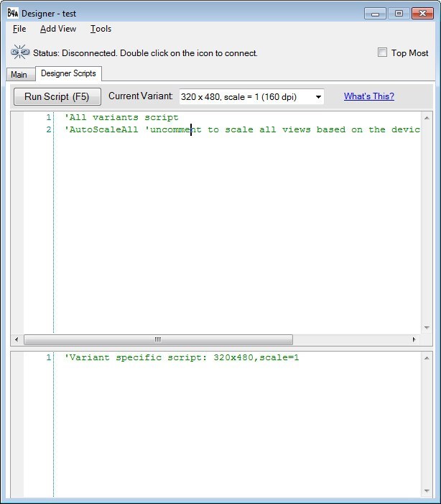
Task: Click the 'Variant specific script comment line
Action: 182,357
